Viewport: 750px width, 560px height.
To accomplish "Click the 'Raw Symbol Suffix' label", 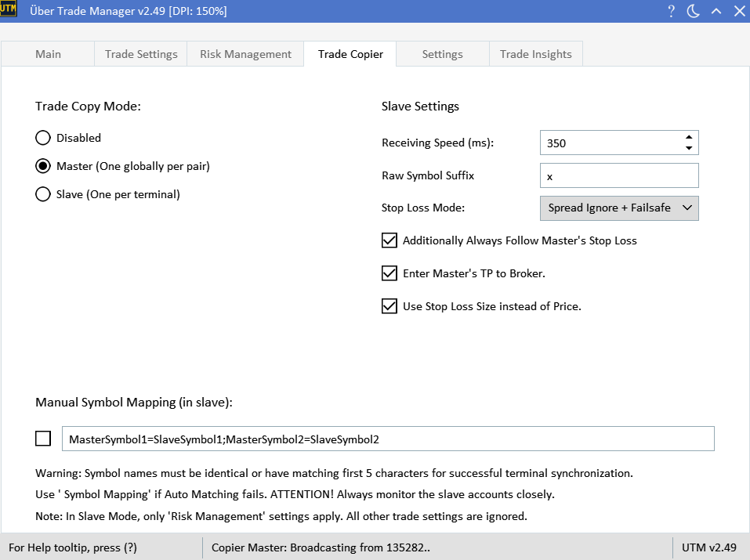I will click(428, 175).
